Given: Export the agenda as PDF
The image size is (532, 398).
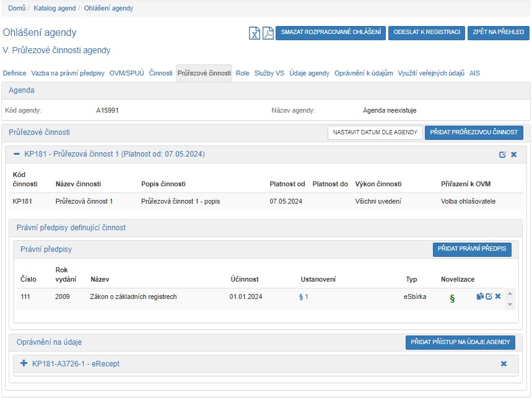Looking at the screenshot, I should click(x=268, y=33).
